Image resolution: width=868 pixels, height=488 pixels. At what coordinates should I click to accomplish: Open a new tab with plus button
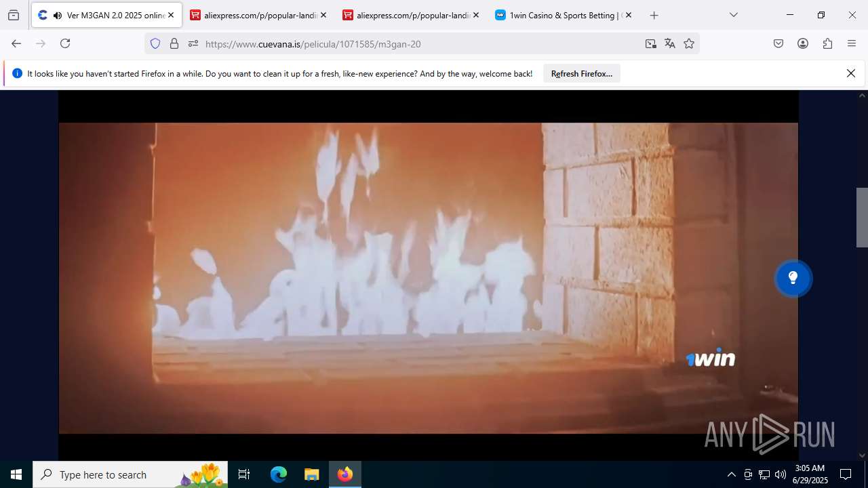point(654,15)
